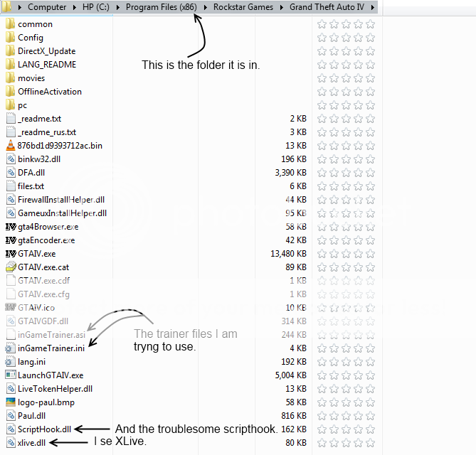Click the inGameTrainer.ini settings icon

coord(10,348)
